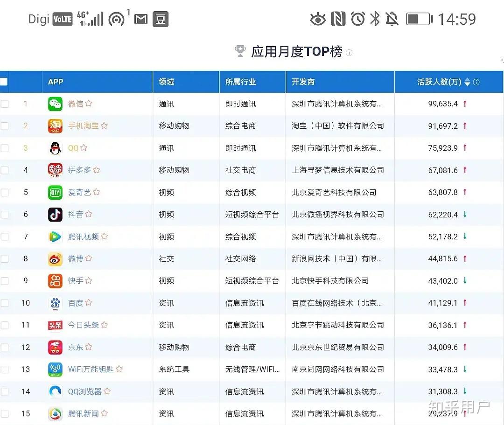504x425 pixels.
Task: Favorite 拼多多 with its star icon
Action: [97, 170]
